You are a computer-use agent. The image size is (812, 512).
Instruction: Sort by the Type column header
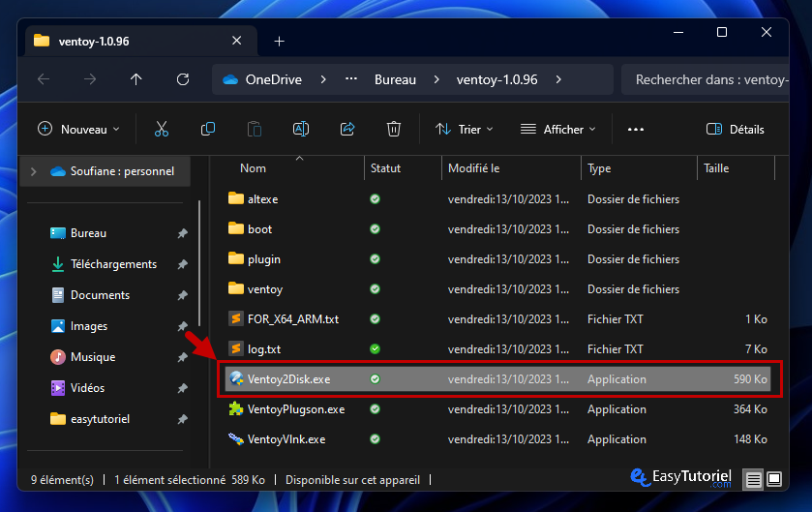[599, 168]
